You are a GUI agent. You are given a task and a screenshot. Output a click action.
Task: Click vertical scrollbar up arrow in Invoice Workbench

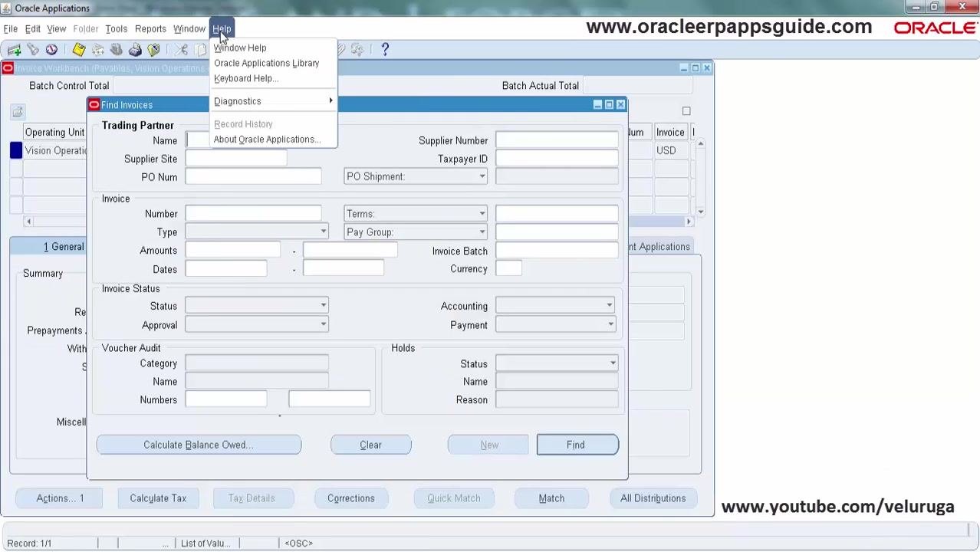pyautogui.click(x=700, y=144)
